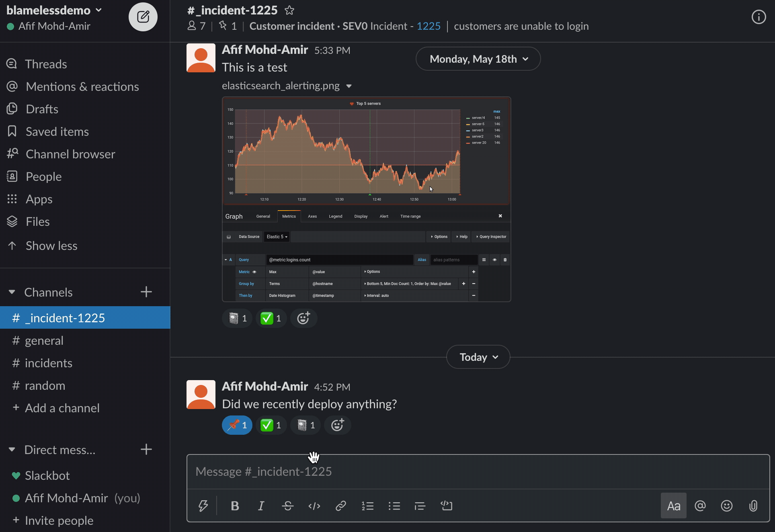775x532 pixels.
Task: Open the members count icon
Action: 196,26
